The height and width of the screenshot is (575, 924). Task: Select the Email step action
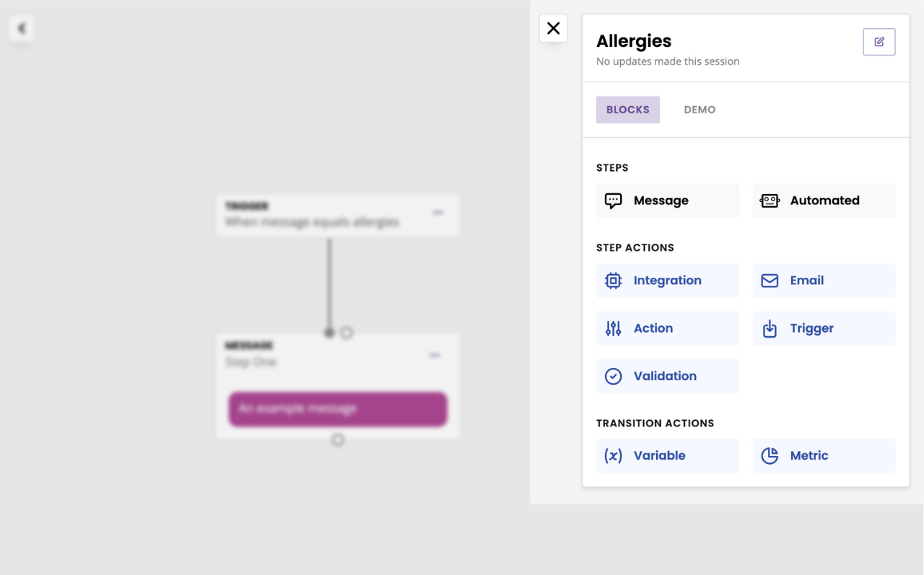(x=823, y=281)
